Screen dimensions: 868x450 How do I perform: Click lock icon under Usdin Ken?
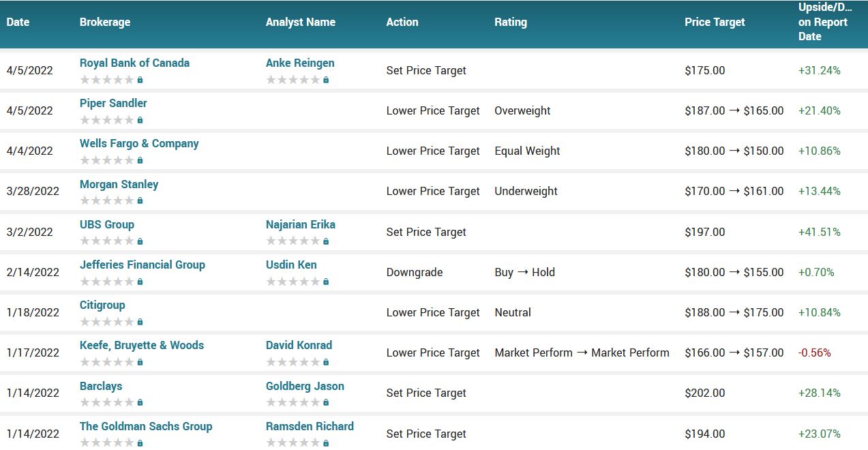click(326, 282)
